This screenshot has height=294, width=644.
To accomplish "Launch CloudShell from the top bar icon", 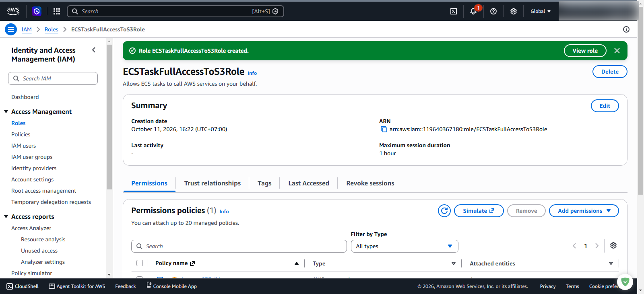I will point(454,11).
